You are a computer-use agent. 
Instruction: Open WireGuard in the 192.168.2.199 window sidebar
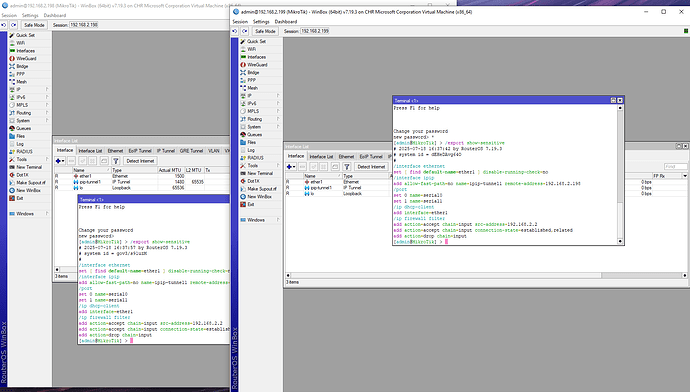257,65
